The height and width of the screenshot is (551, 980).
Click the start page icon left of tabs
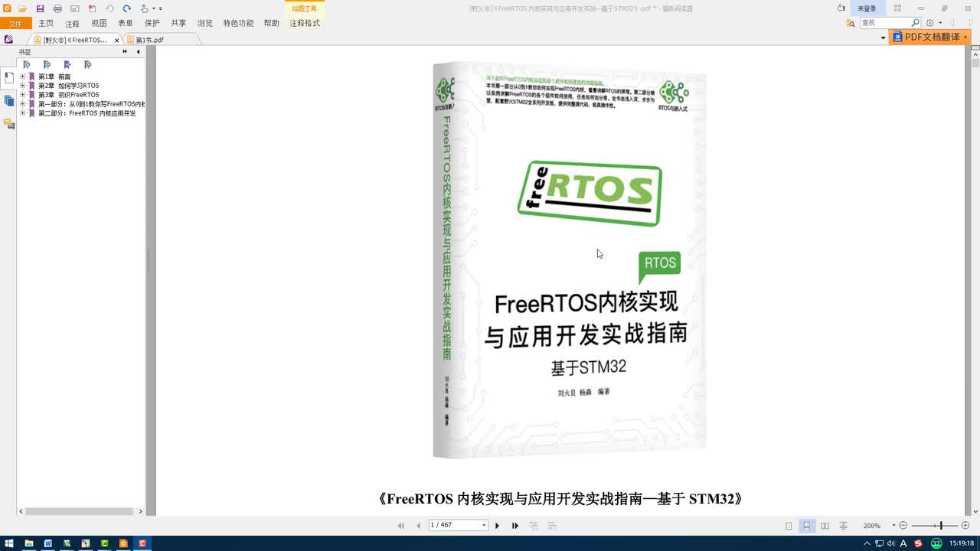coord(8,39)
